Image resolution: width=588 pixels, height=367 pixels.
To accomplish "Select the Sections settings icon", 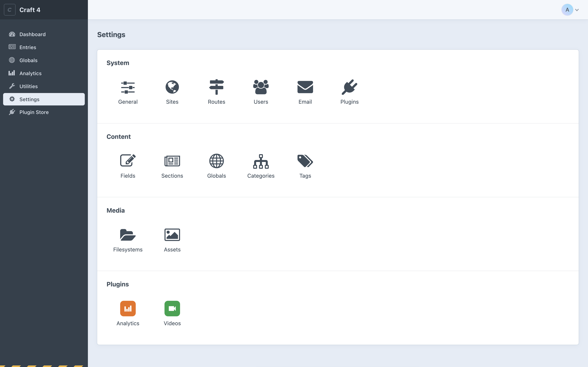I will point(172,161).
